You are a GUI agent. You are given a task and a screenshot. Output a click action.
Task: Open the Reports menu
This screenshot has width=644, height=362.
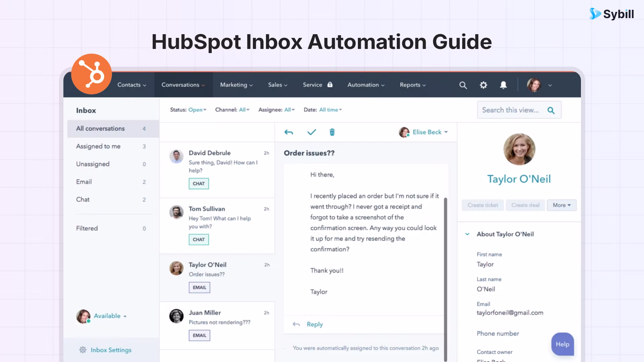pos(413,85)
